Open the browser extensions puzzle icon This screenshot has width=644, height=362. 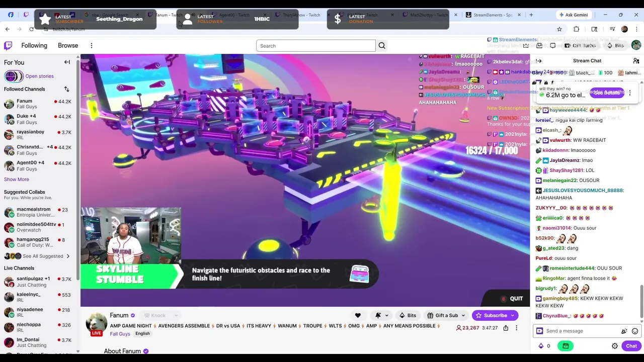tap(577, 29)
